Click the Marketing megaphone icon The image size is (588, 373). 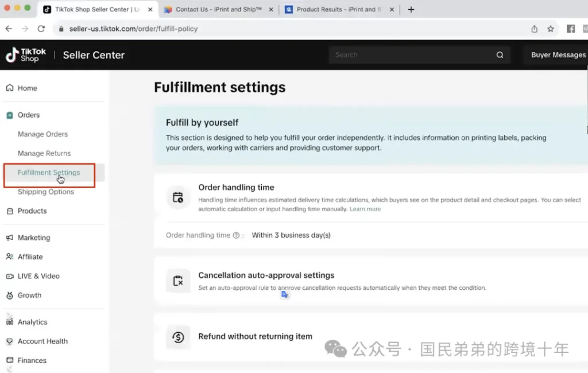pos(9,238)
